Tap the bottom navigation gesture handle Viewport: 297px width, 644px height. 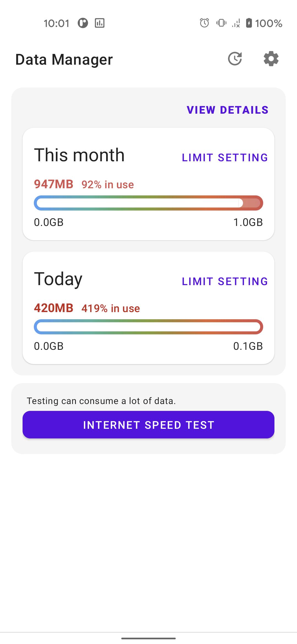148,638
